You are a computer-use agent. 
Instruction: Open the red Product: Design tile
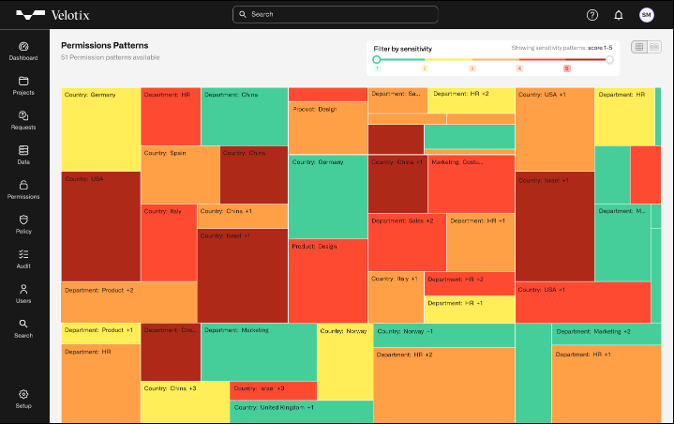coord(328,281)
